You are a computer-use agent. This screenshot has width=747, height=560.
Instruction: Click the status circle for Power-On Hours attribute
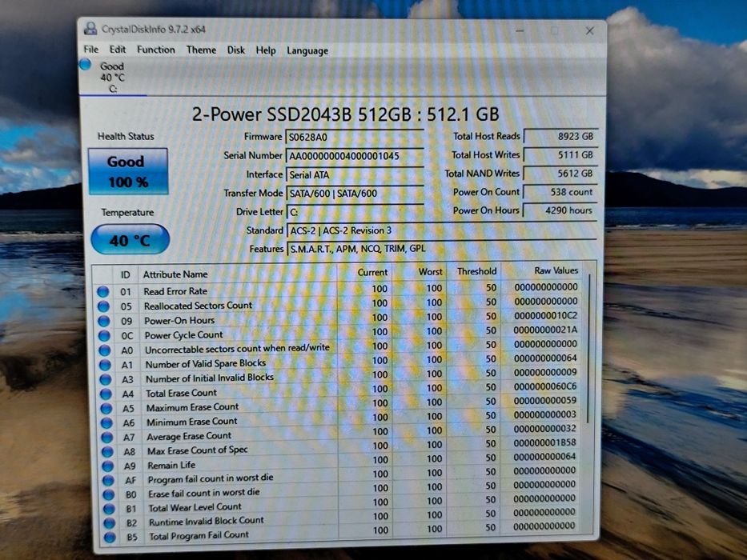tap(104, 321)
